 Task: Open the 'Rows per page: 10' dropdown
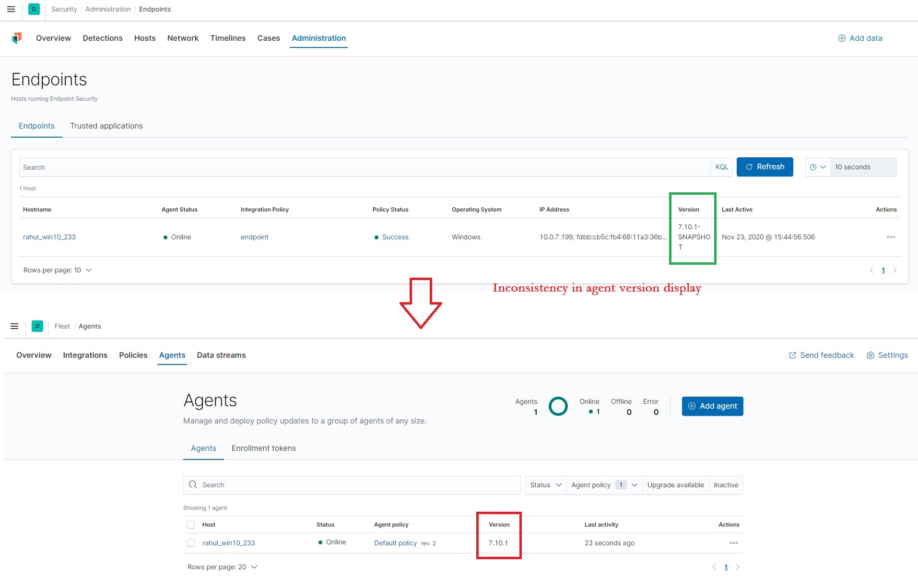tap(58, 270)
